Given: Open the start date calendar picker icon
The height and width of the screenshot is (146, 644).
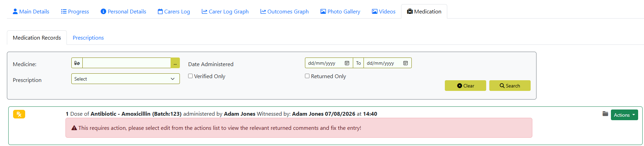Looking at the screenshot, I should (347, 63).
